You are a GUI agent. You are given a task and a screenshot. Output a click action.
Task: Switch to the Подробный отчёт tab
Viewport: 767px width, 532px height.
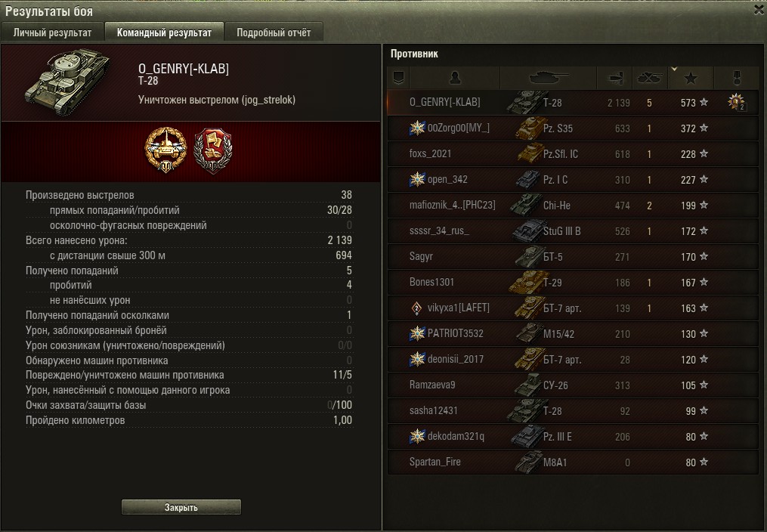point(274,32)
